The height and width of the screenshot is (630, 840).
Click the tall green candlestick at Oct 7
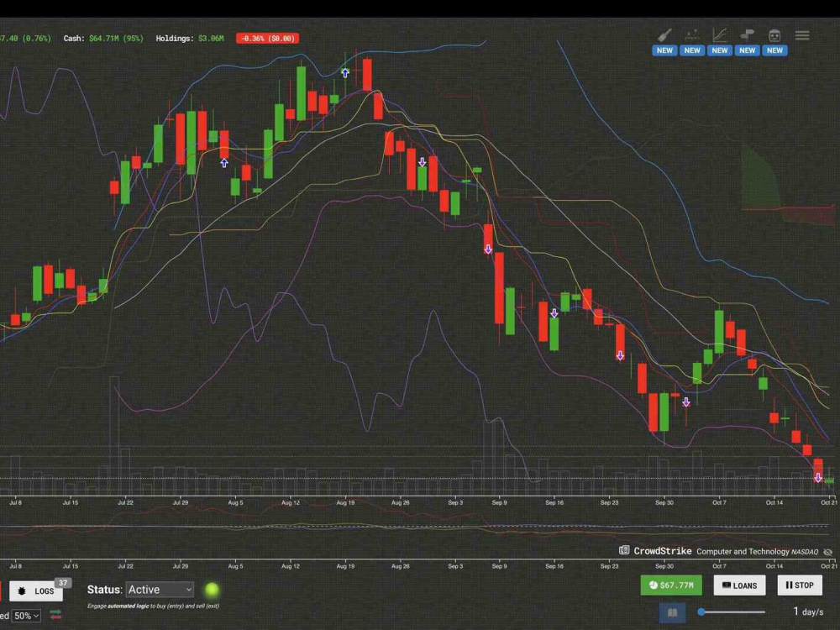(x=719, y=332)
